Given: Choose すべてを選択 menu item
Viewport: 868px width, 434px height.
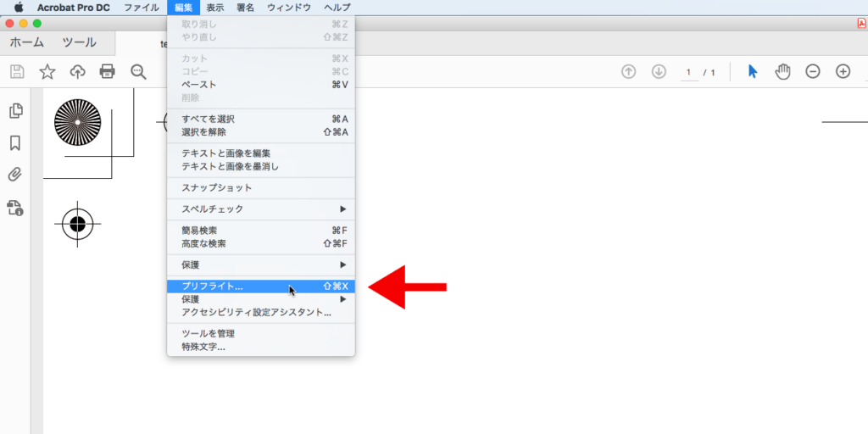Looking at the screenshot, I should point(261,119).
